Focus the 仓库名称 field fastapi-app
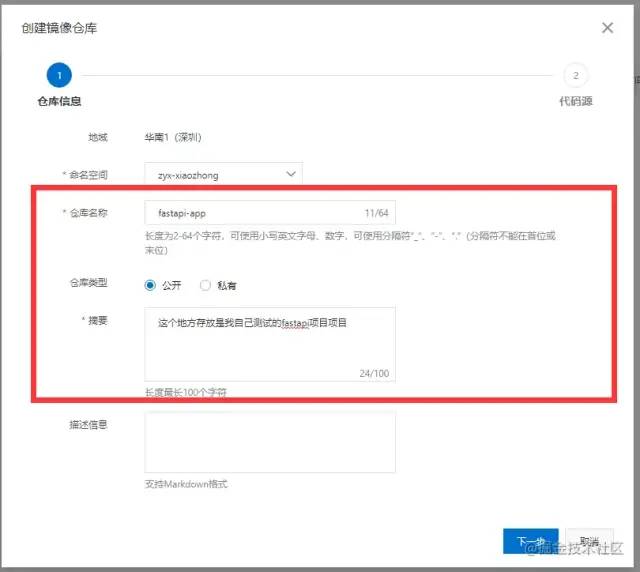The height and width of the screenshot is (572, 640). (270, 213)
